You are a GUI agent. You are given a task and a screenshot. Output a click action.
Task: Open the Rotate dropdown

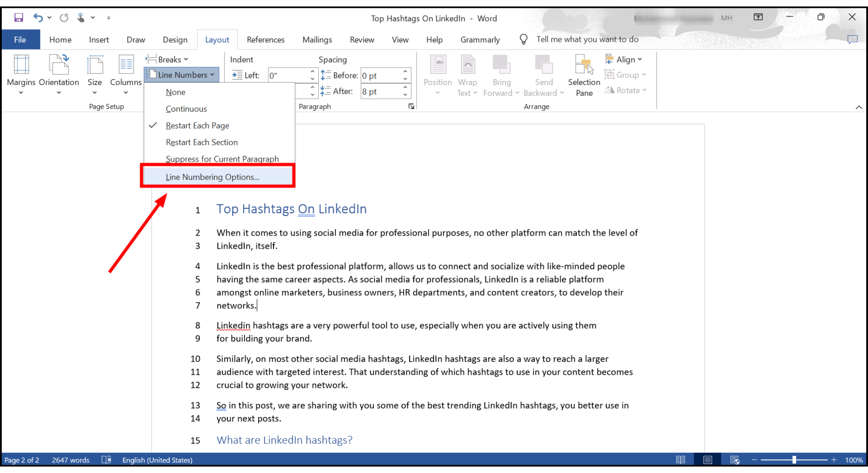point(626,90)
